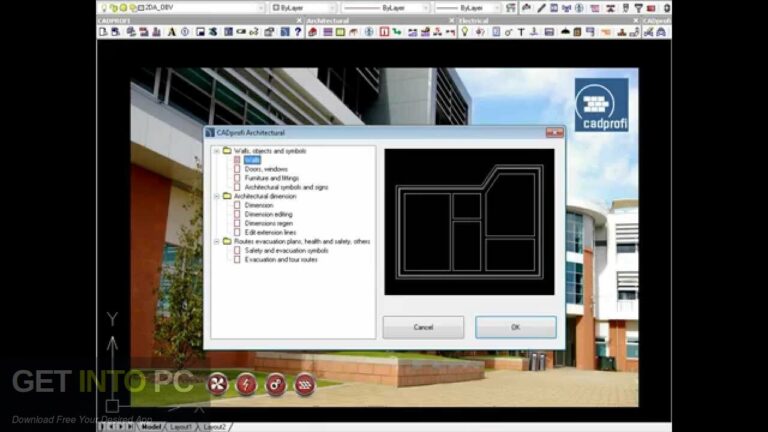Click the male-symbol circle icon in Electrical toolbar
This screenshot has height=432, width=768.
(508, 32)
